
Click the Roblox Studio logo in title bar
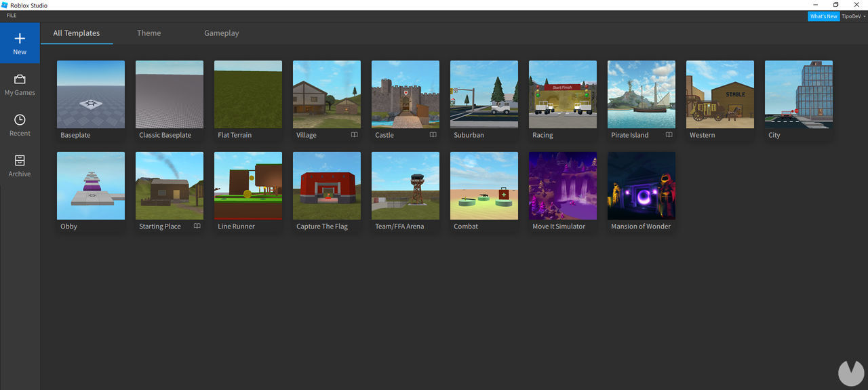pos(5,5)
